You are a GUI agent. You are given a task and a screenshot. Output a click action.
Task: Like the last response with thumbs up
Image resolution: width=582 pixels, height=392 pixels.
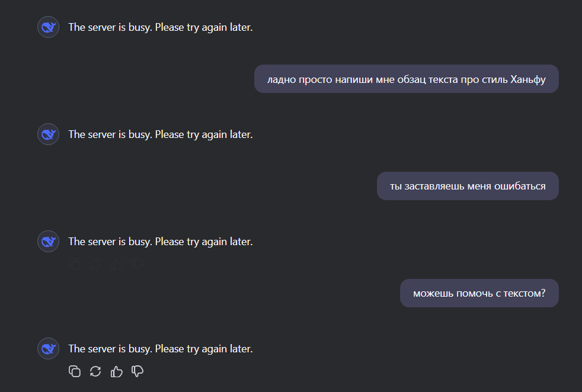point(117,371)
